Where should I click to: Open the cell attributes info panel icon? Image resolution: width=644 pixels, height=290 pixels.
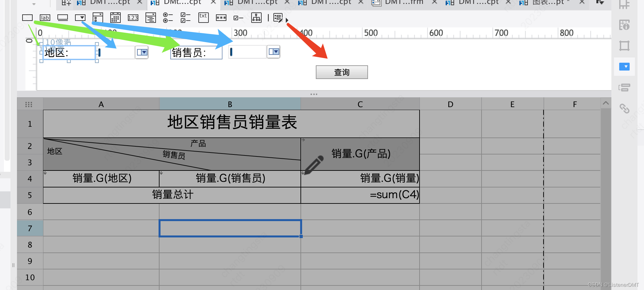(x=624, y=25)
